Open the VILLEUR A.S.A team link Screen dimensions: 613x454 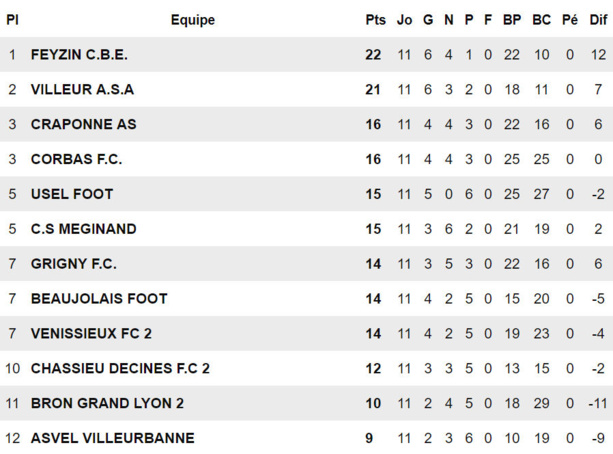click(x=82, y=90)
